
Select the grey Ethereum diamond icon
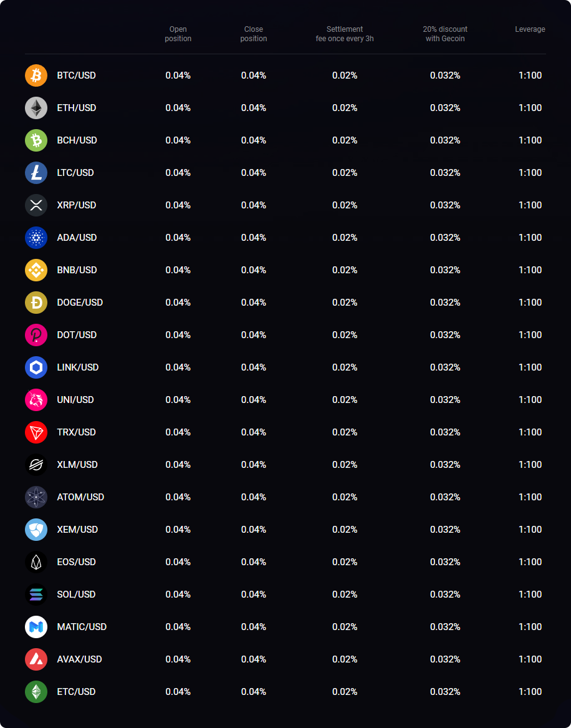tap(36, 108)
